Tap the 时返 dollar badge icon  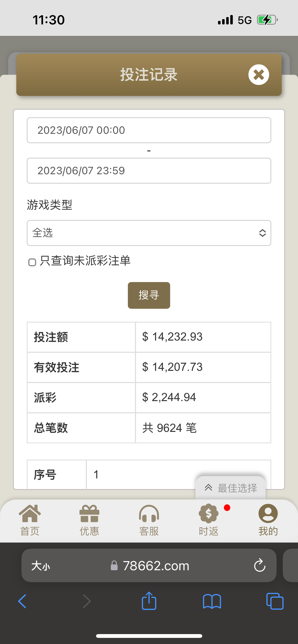(209, 514)
